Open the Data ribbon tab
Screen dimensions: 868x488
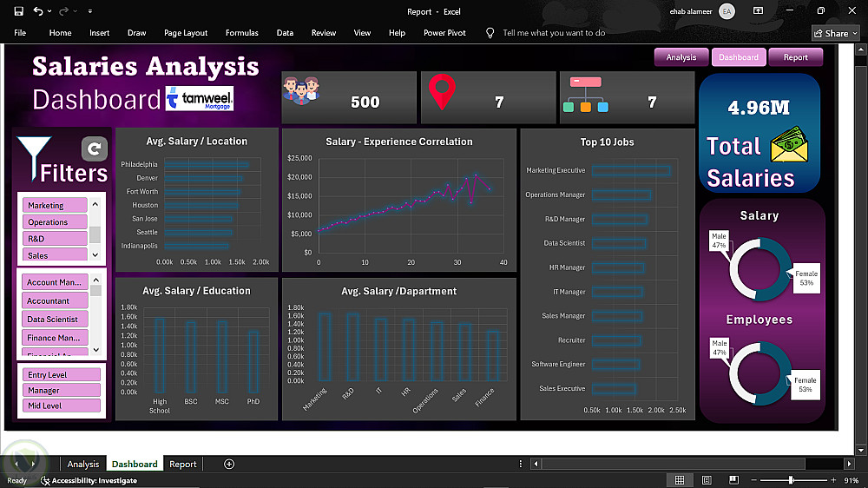[285, 33]
